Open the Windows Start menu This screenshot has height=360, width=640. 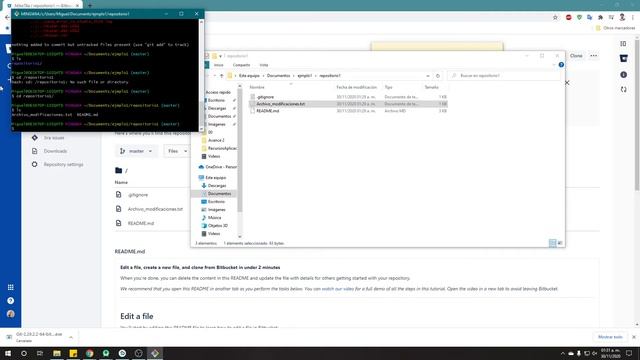[8, 353]
